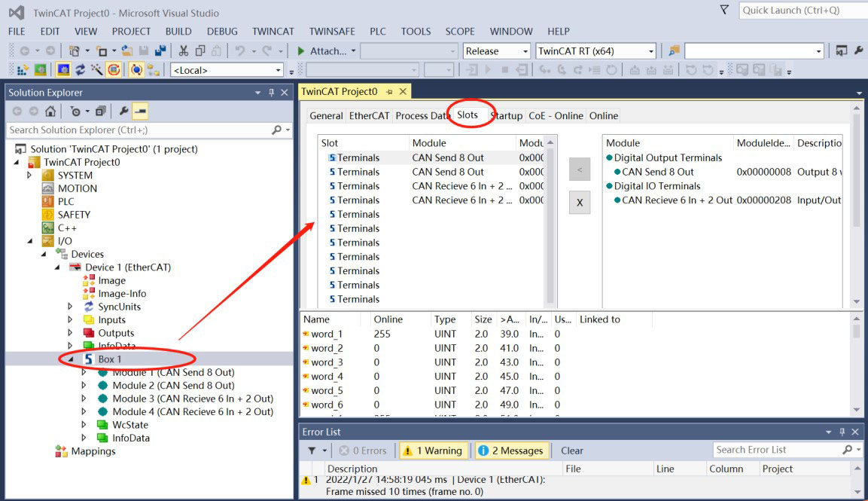868x501 pixels.
Task: Click the Collapse All icon in Solution Explorer
Action: 100,112
